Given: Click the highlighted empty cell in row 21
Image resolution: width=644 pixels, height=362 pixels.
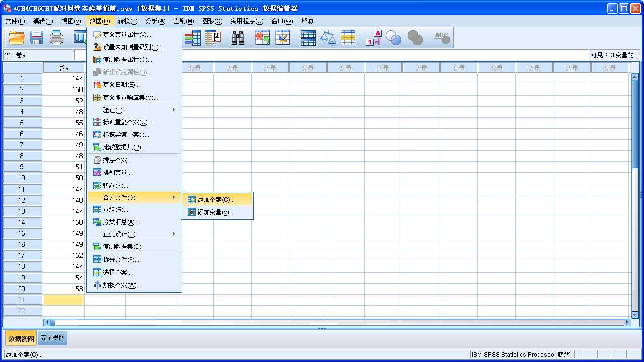Looking at the screenshot, I should click(63, 300).
